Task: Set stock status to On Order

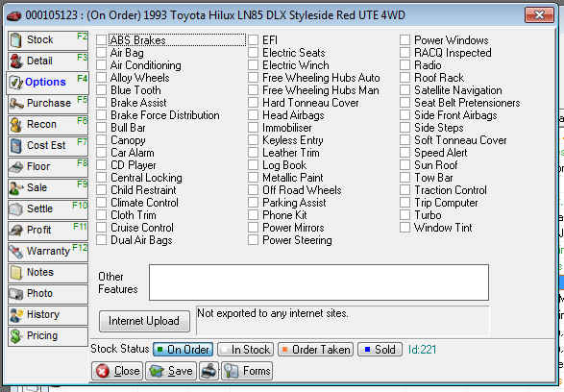Action: [x=184, y=350]
